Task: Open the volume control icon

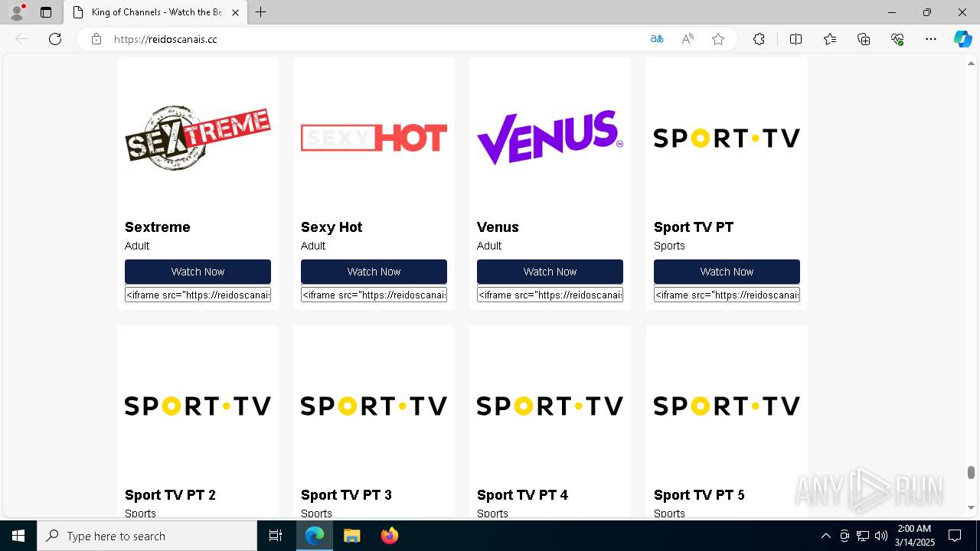Action: [x=881, y=536]
